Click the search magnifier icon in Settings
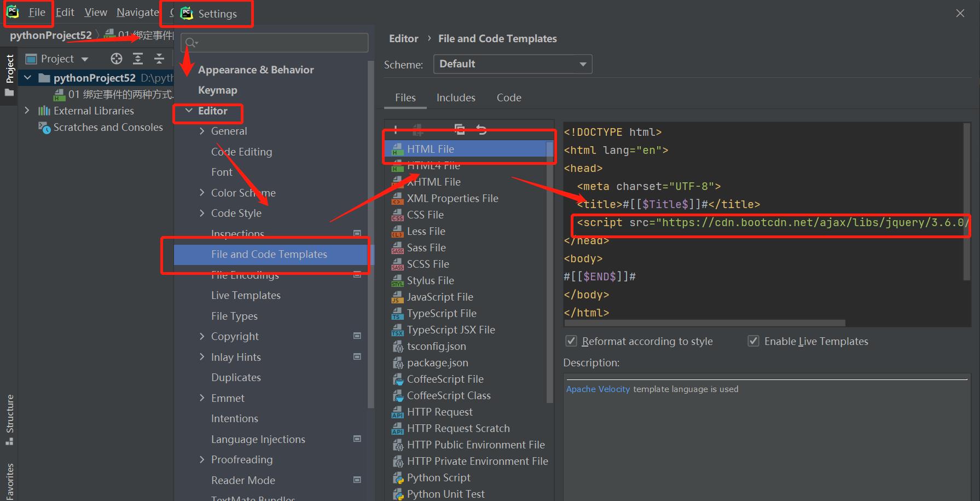The width and height of the screenshot is (980, 501). click(191, 43)
